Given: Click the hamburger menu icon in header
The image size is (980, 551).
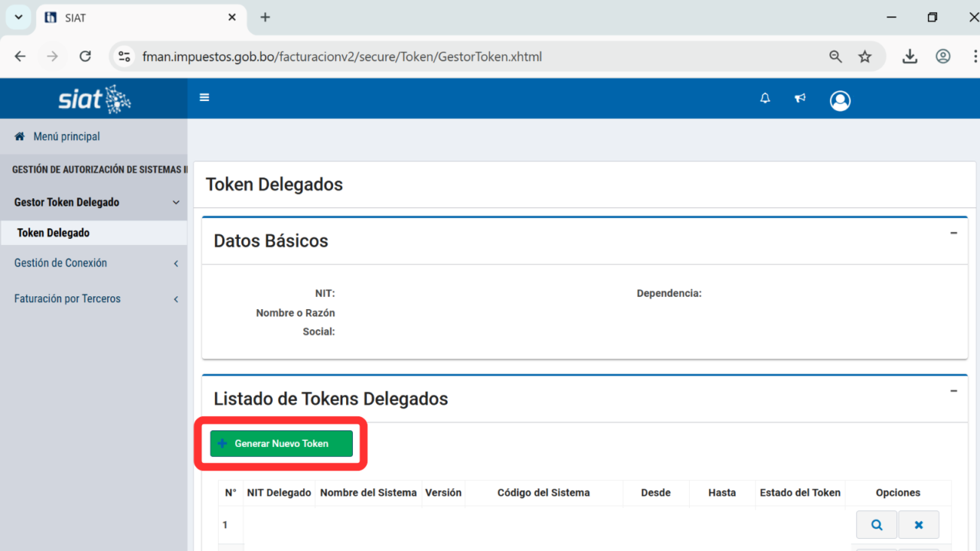Looking at the screenshot, I should 204,98.
